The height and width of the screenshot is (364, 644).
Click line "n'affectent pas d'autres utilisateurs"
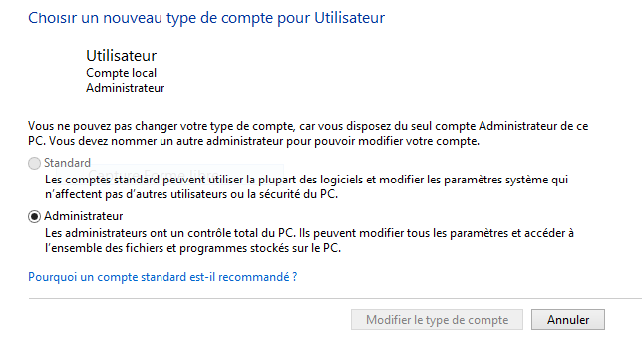click(191, 194)
